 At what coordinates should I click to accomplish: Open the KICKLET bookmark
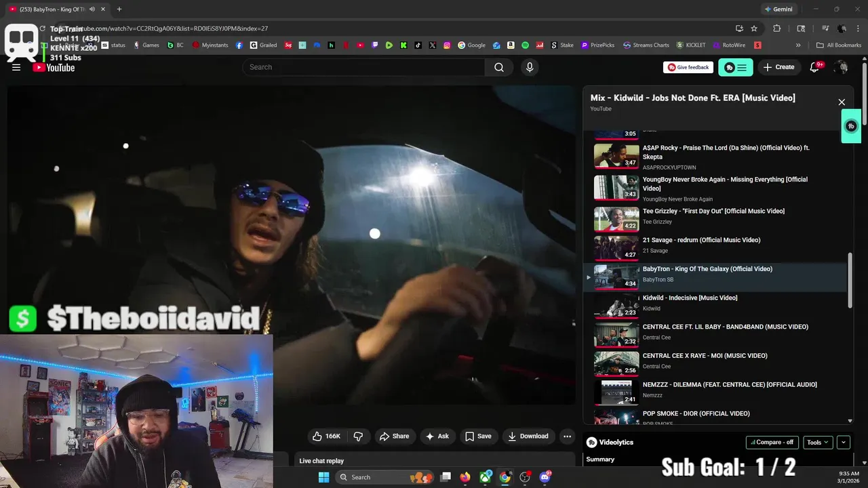click(691, 45)
